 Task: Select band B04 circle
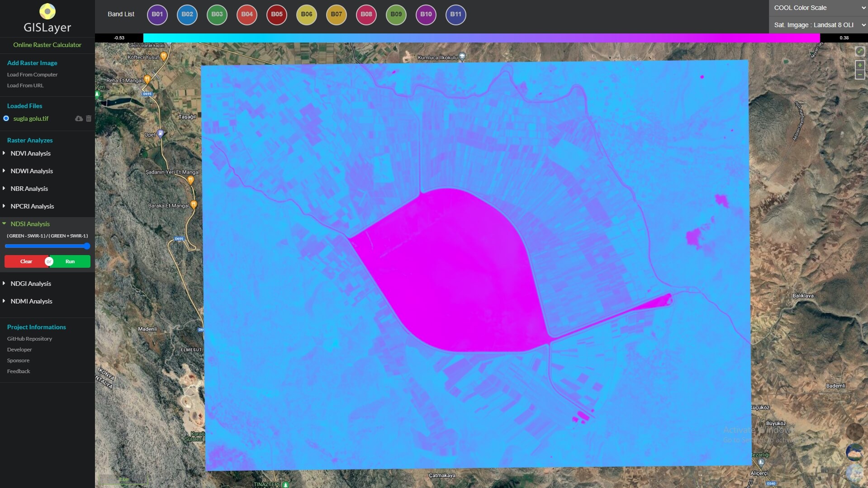[247, 14]
